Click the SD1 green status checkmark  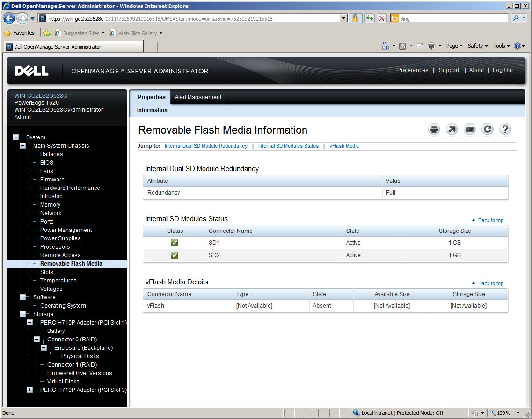click(175, 243)
